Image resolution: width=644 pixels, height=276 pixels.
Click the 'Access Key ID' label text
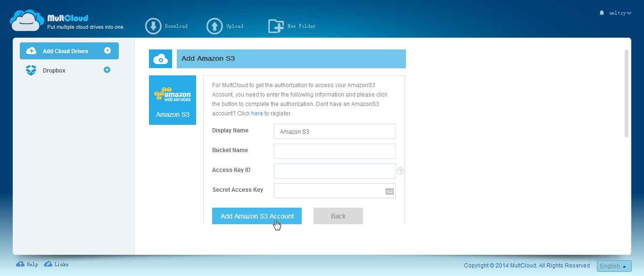(x=231, y=170)
